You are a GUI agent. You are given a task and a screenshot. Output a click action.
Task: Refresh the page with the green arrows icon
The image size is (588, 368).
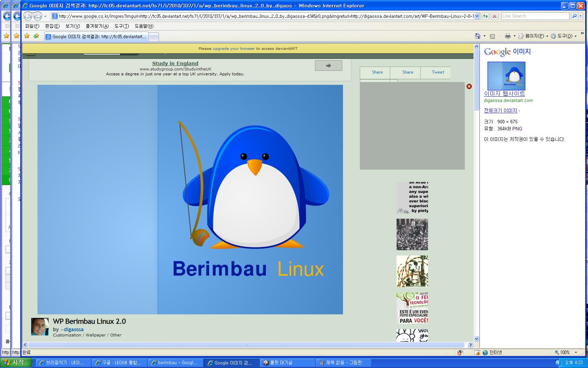(485, 16)
